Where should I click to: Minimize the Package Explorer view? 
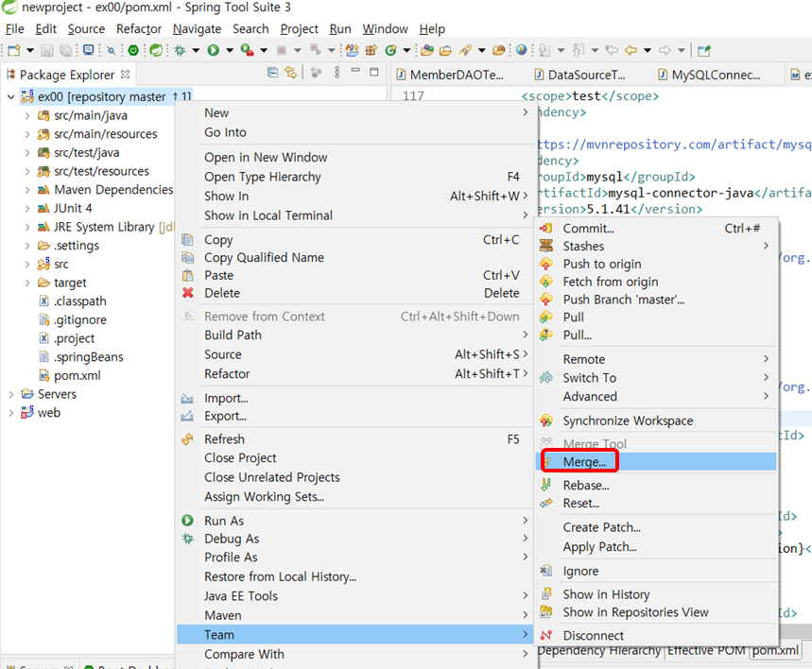tap(355, 70)
